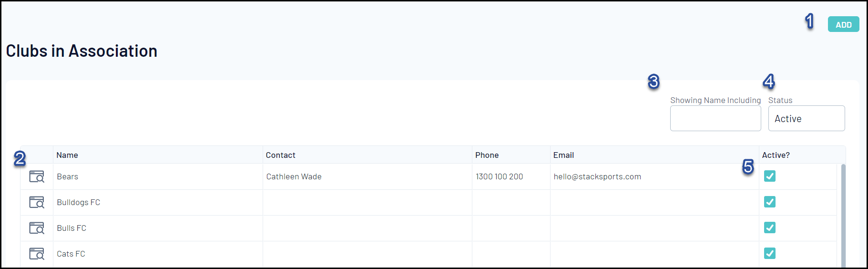Sort by the Contact column header
The image size is (868, 269).
click(280, 155)
